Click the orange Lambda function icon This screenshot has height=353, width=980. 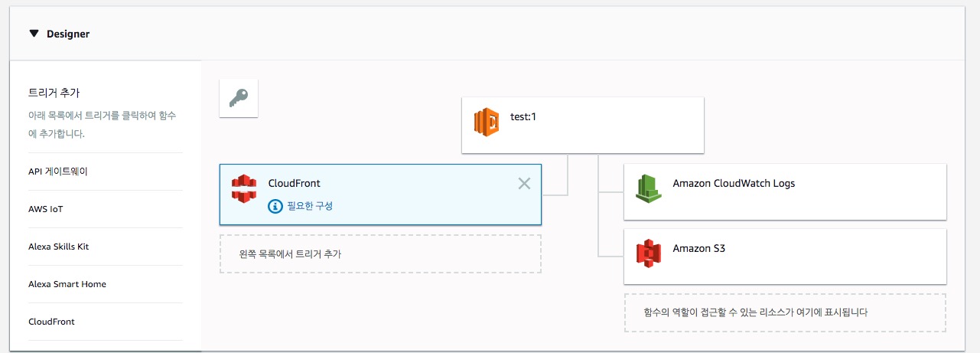(486, 122)
